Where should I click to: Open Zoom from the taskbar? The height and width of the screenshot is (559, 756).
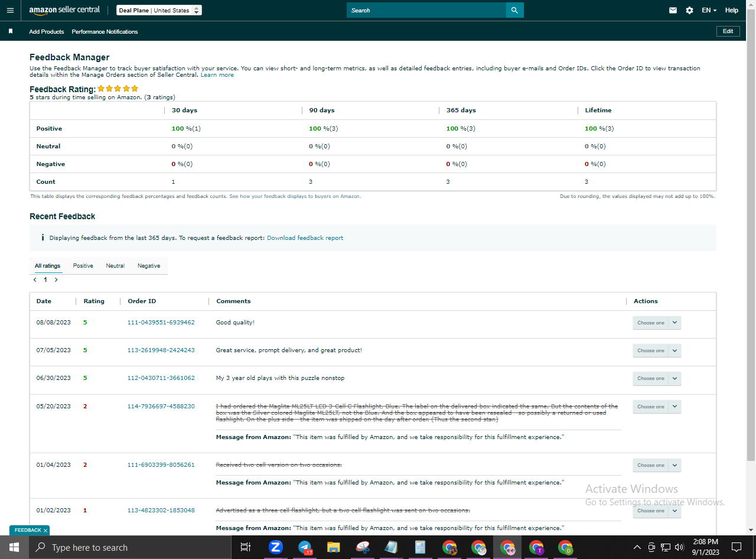coord(276,547)
